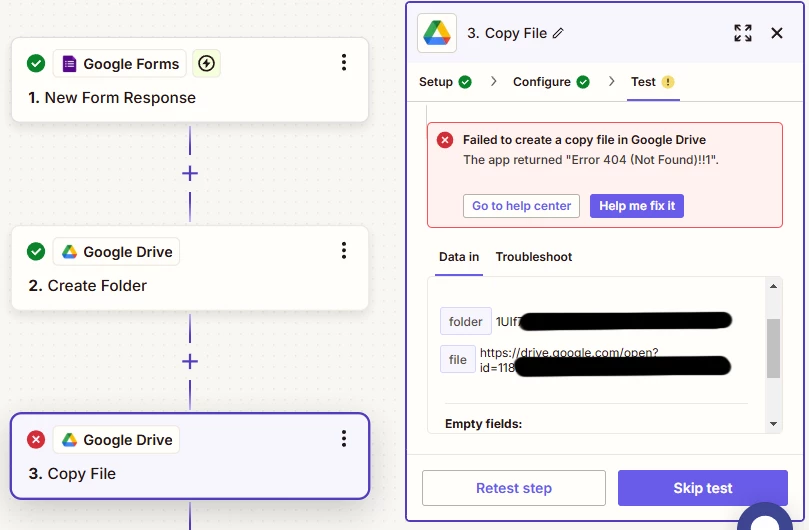Click the Google Drive logo in the panel header
The width and height of the screenshot is (809, 530).
coord(437,33)
